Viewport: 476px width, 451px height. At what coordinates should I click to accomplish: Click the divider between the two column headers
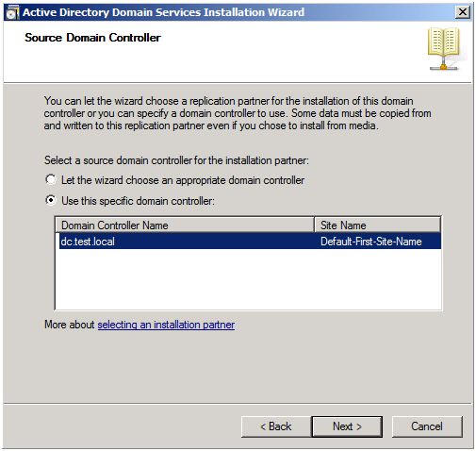point(314,225)
